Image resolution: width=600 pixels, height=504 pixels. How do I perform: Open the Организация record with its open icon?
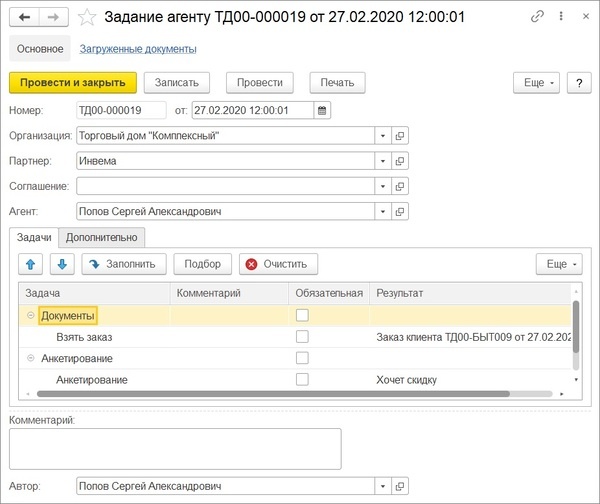point(400,136)
